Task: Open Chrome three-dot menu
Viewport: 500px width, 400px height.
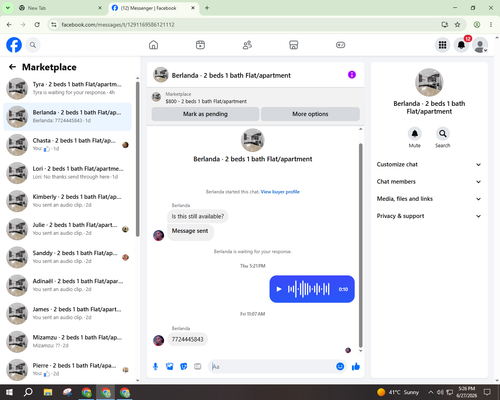Action: pos(491,24)
